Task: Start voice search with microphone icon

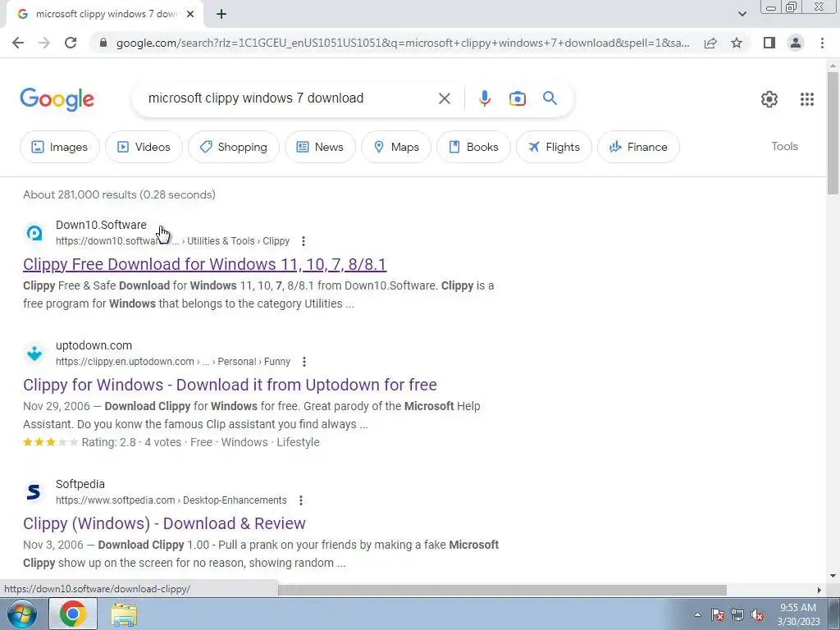Action: coord(484,98)
